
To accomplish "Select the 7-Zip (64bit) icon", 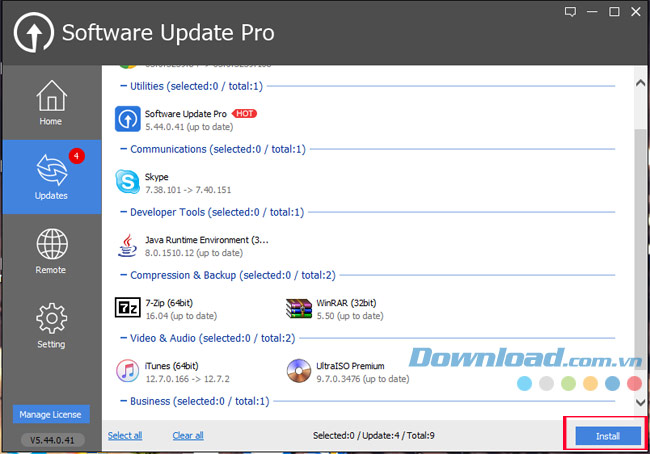I will [x=127, y=308].
